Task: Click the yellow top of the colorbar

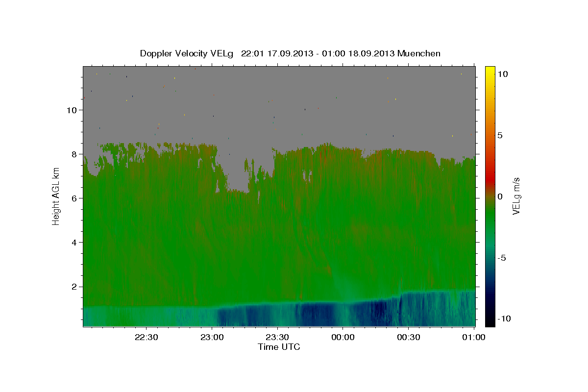Action: (490, 71)
